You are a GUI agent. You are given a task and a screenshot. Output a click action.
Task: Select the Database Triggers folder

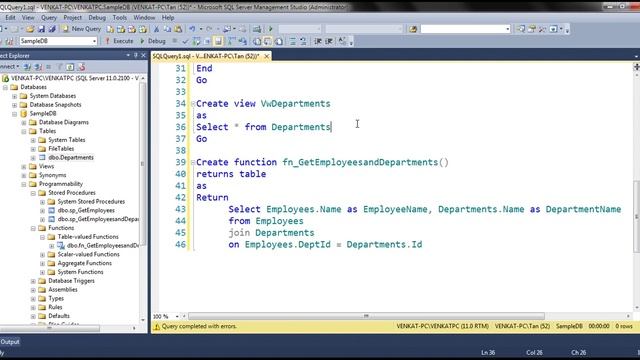point(71,281)
